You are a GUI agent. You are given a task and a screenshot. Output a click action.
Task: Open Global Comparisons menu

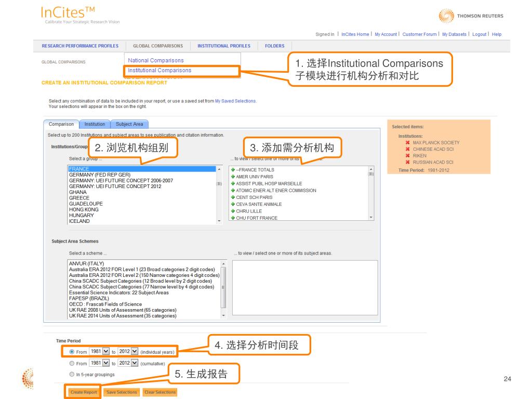click(158, 46)
